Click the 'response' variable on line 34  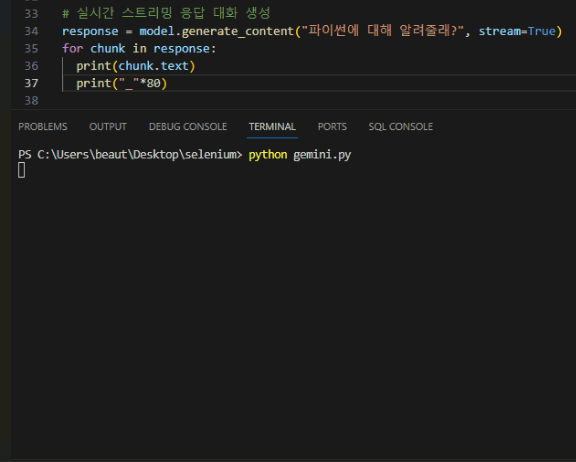point(90,32)
